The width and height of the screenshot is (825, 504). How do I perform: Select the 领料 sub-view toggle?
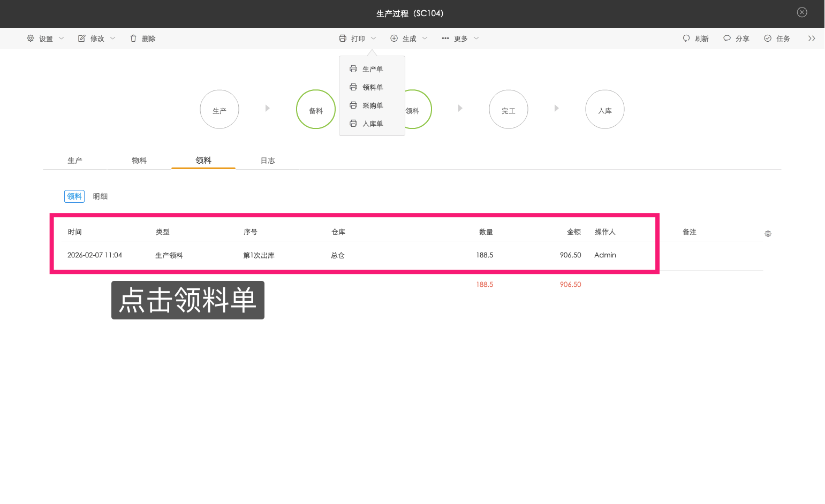pos(74,196)
